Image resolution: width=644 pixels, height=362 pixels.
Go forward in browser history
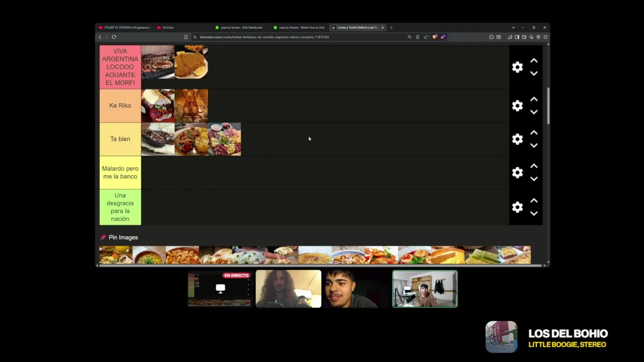pos(107,37)
